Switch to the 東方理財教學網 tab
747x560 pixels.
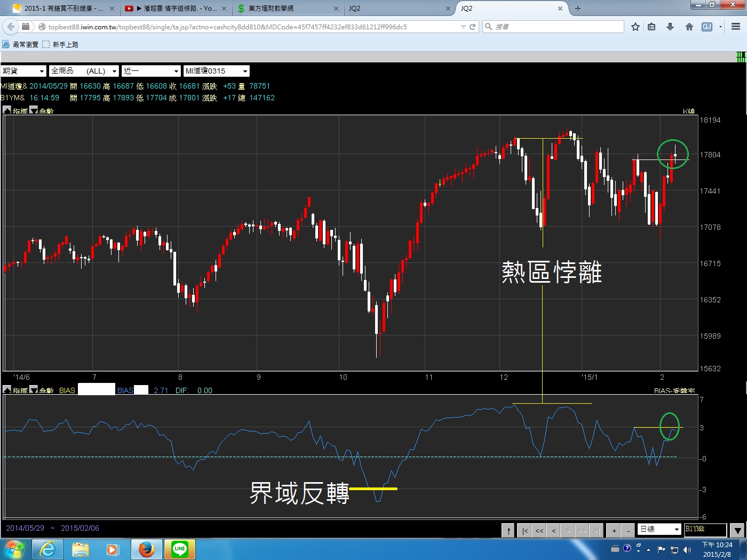288,9
